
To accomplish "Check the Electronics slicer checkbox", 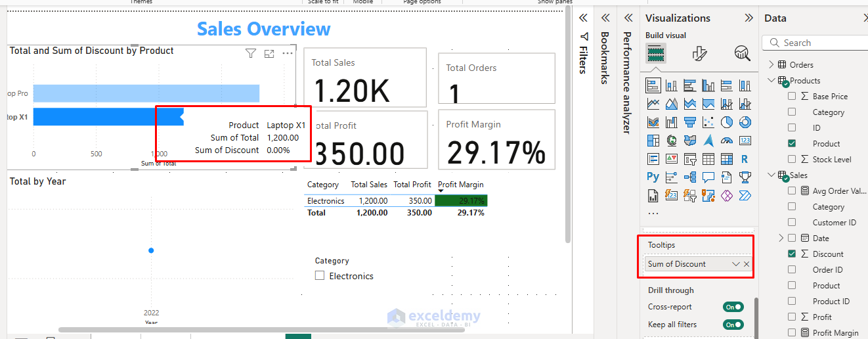I will (x=320, y=276).
